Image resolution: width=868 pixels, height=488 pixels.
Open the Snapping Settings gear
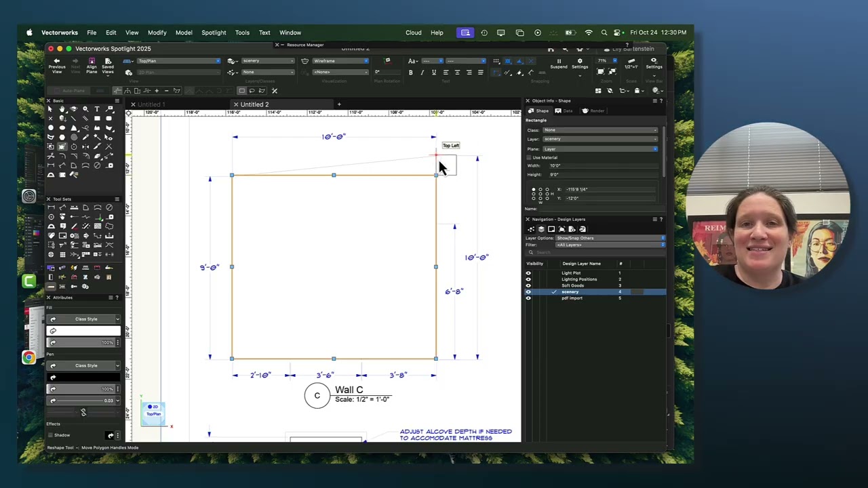coord(580,61)
